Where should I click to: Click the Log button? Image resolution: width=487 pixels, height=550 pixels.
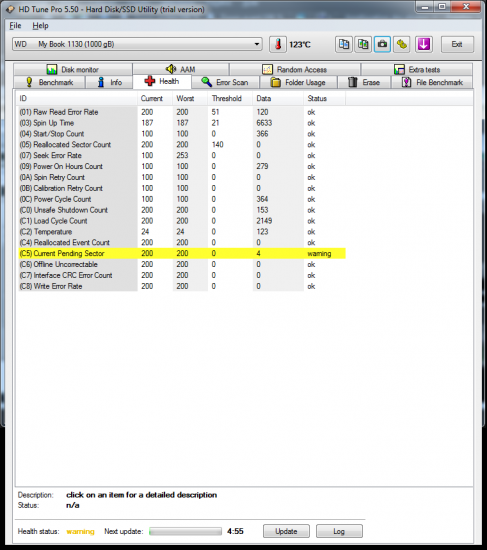coord(339,531)
